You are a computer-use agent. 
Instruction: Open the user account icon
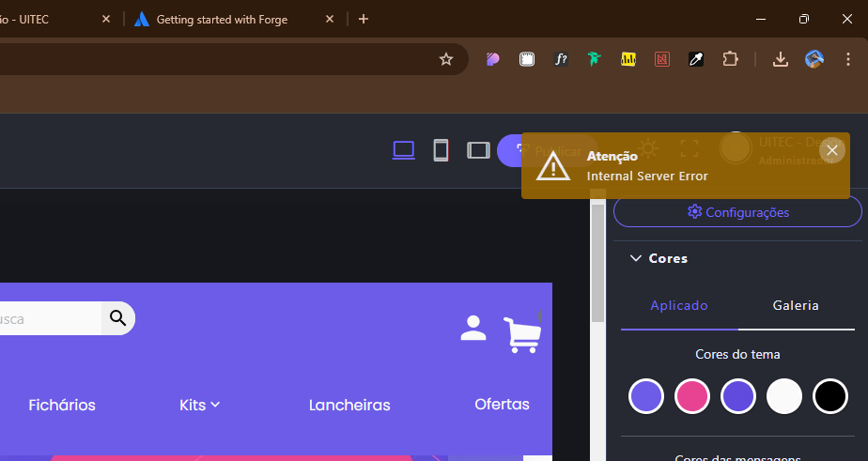[x=473, y=328]
